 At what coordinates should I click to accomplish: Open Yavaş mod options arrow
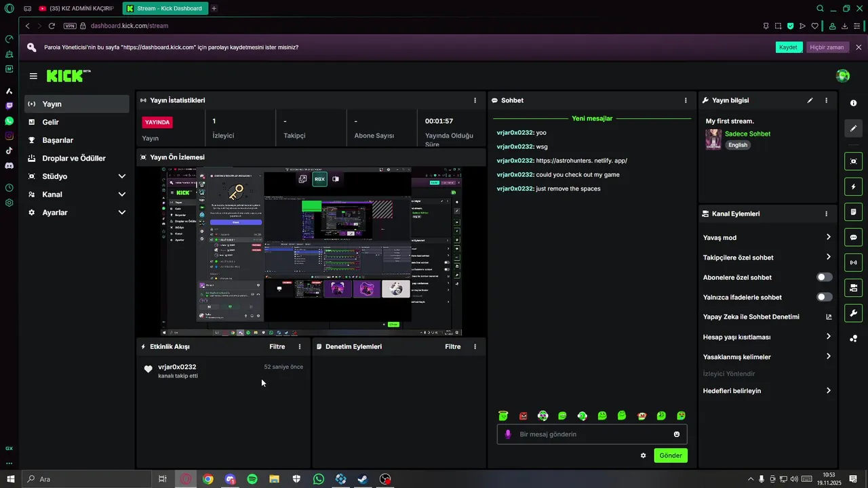[829, 237]
